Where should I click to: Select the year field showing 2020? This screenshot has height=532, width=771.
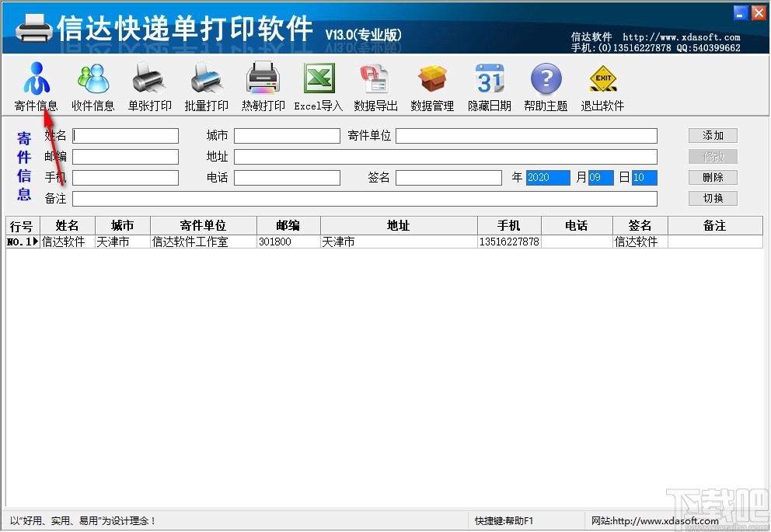tap(548, 177)
